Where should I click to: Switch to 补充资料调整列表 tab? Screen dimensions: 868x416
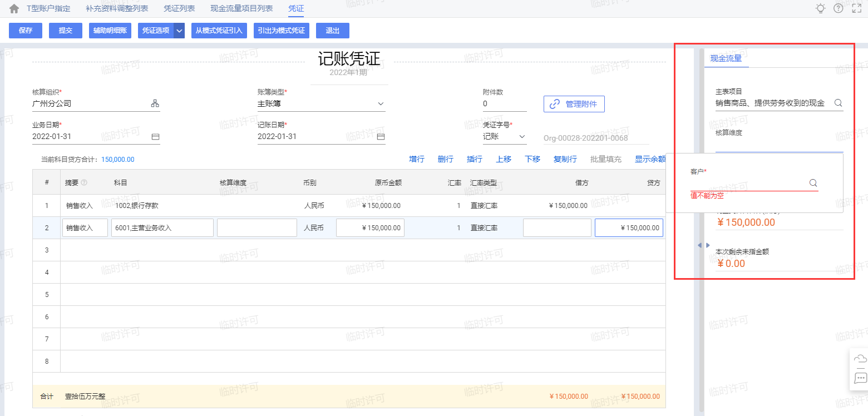(x=117, y=9)
